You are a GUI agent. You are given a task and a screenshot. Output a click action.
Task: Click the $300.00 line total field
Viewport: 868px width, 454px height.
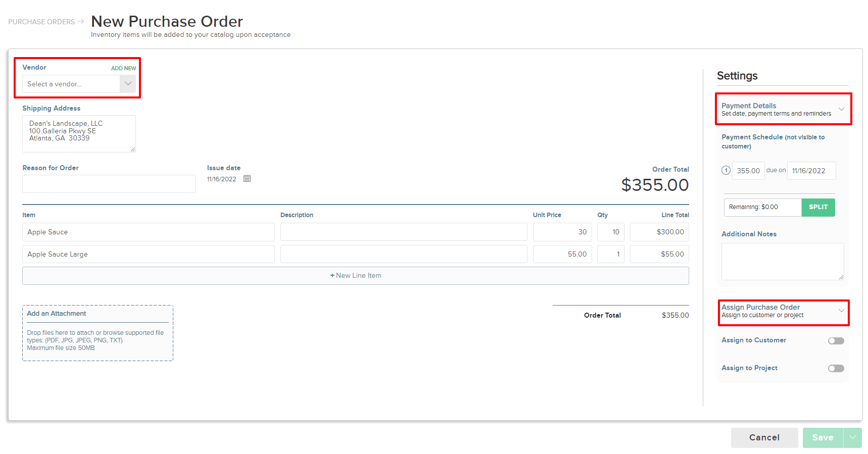point(659,232)
